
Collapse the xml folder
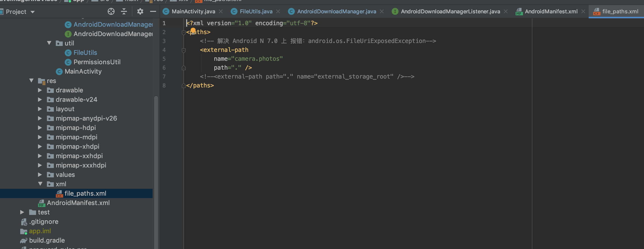40,184
